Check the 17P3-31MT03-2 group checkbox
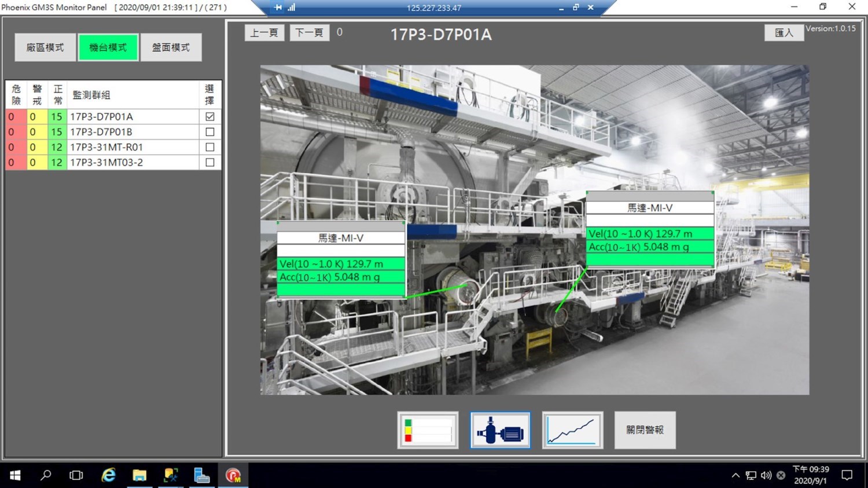Image resolution: width=868 pixels, height=488 pixels. click(x=210, y=163)
